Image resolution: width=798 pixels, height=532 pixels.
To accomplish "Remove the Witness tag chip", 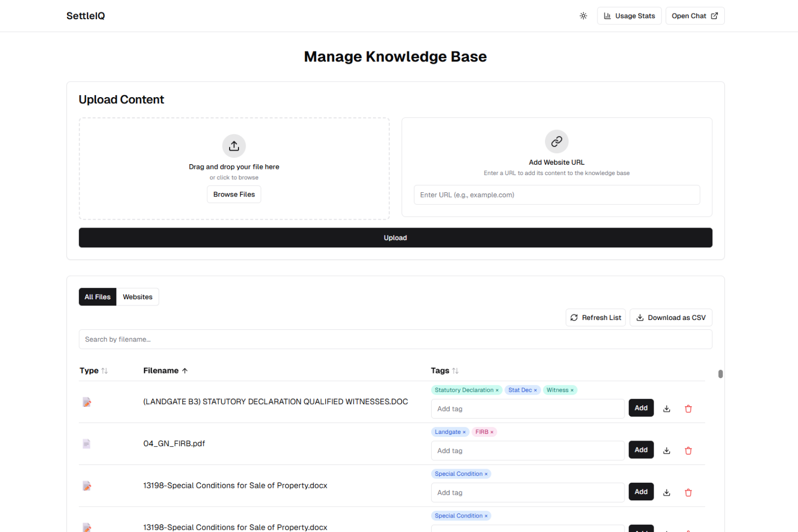I will (573, 390).
